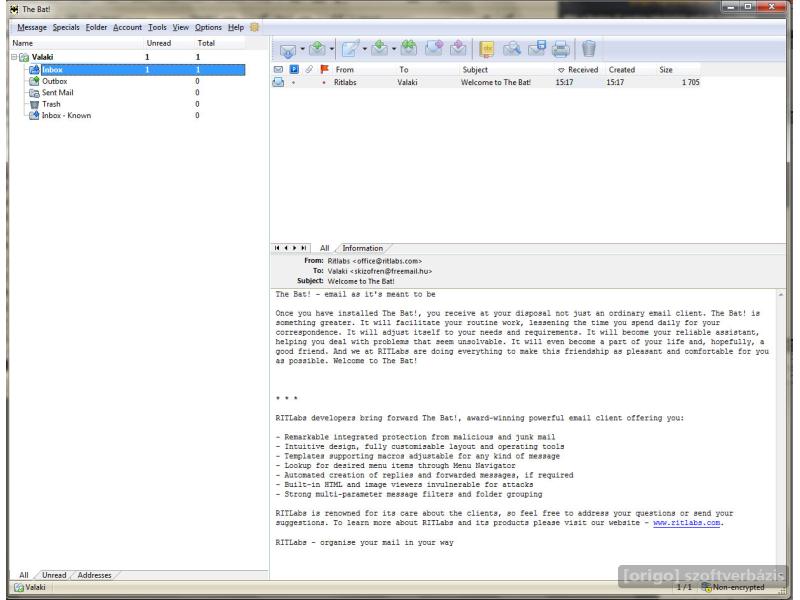Image resolution: width=800 pixels, height=600 pixels.
Task: Switch to the Unread tab below folders
Action: (x=54, y=575)
